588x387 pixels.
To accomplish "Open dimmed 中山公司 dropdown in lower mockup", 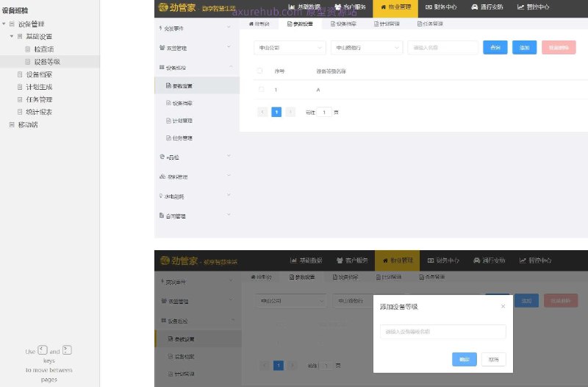I will tap(291, 301).
